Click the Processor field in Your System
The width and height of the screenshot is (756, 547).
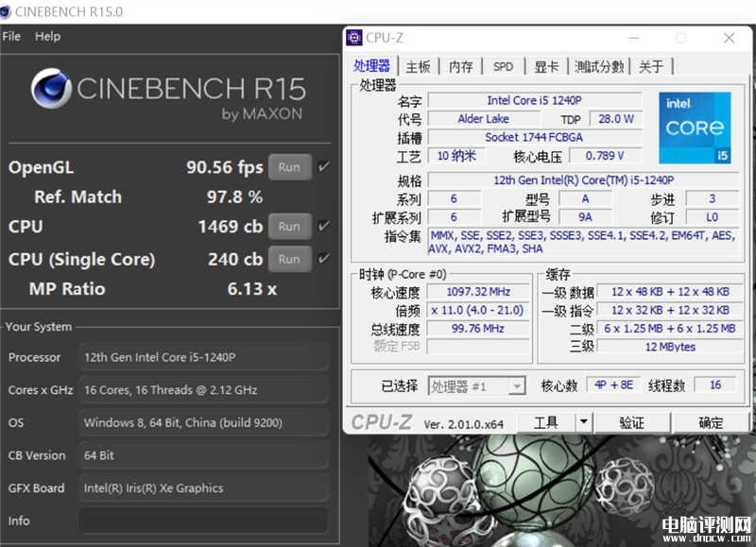204,357
